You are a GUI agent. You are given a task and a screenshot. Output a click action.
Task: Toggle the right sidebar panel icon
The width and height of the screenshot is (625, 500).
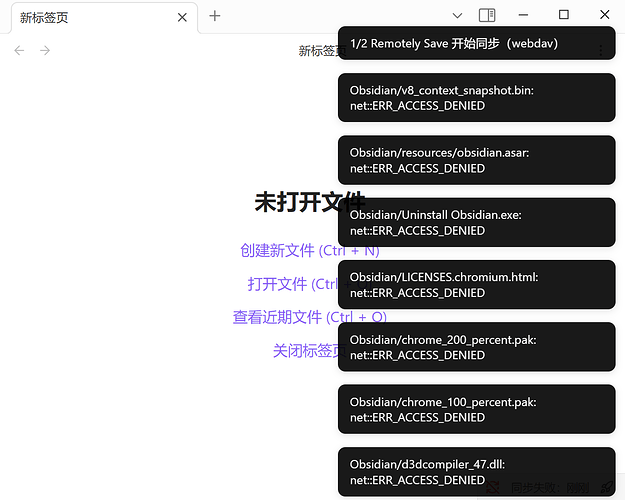pyautogui.click(x=487, y=15)
